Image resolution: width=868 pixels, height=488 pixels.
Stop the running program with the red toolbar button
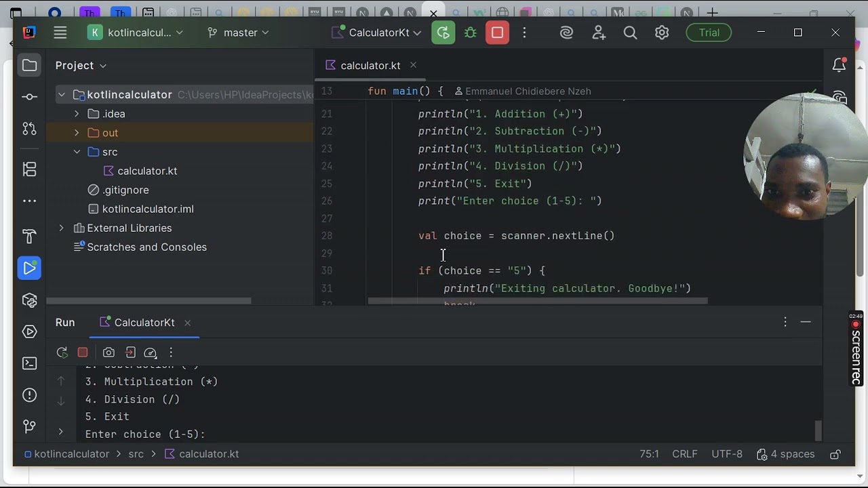click(497, 33)
